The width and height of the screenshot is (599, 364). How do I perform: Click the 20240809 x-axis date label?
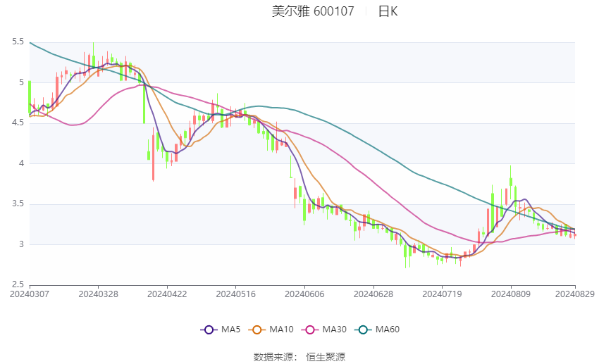511,294
